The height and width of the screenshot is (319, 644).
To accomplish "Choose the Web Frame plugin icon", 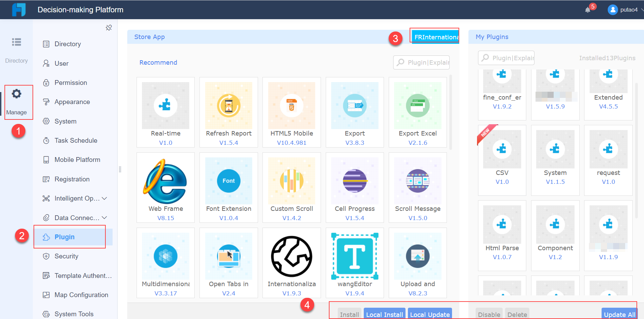I will click(x=166, y=181).
